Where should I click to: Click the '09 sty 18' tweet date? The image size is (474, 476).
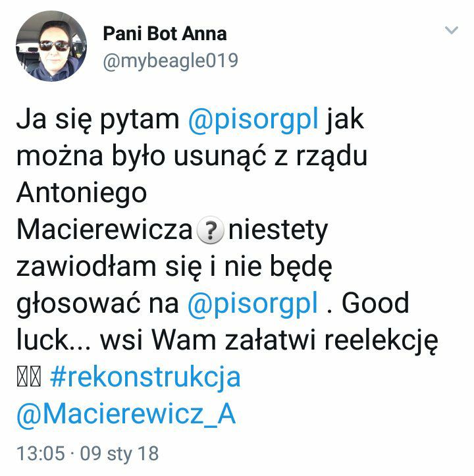coord(119,454)
